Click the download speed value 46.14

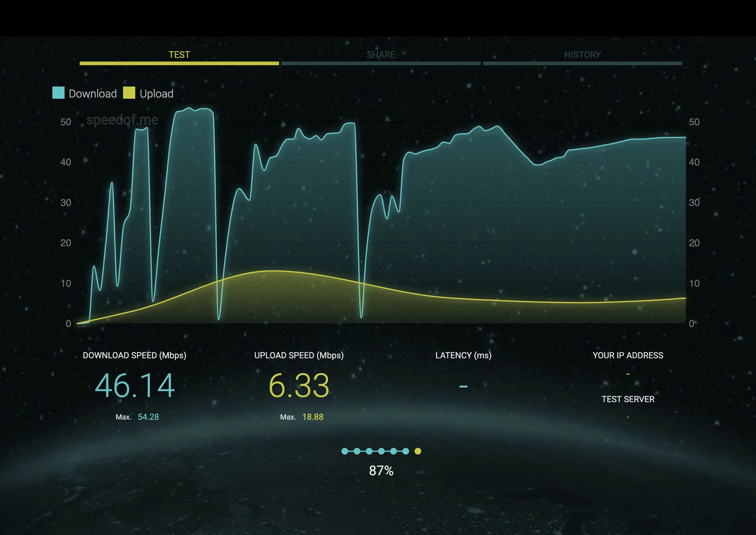pos(135,385)
